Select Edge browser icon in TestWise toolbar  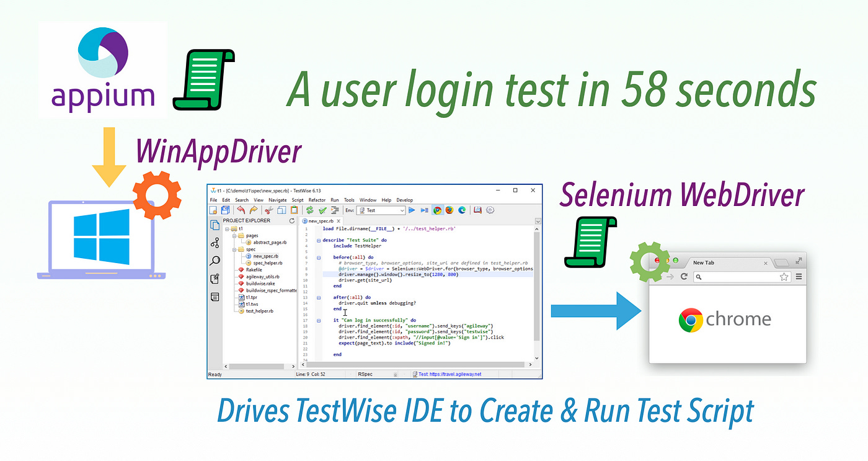pos(462,210)
